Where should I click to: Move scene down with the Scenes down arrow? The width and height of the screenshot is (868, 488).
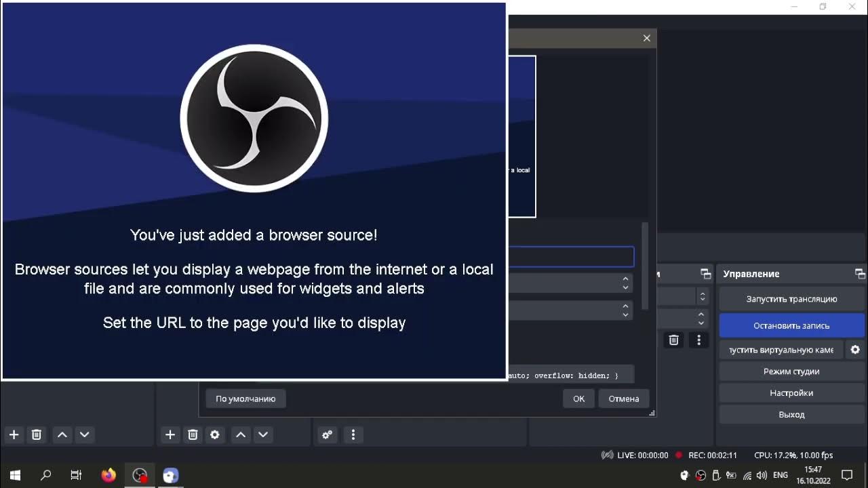tap(85, 434)
